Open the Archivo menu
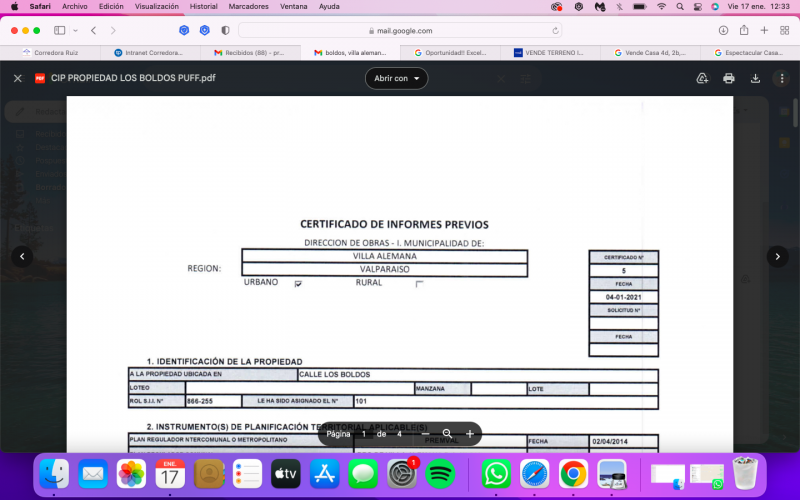800x500 pixels. [x=74, y=7]
